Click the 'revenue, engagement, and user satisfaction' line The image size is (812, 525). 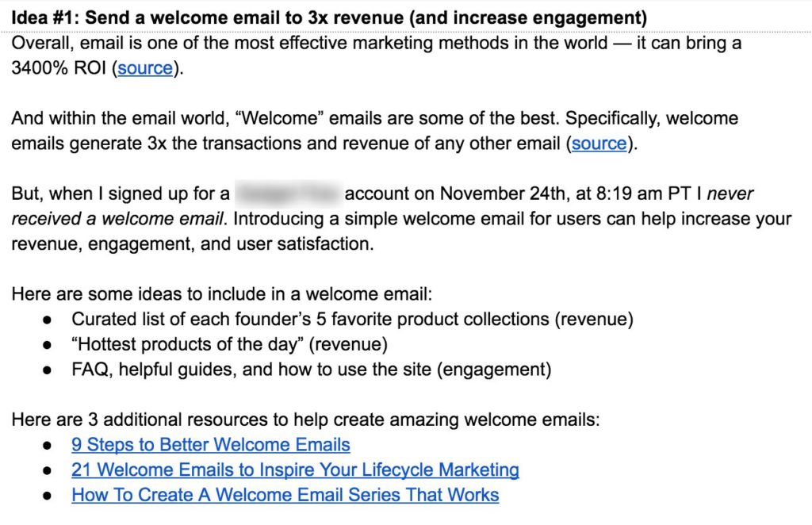[x=193, y=243]
